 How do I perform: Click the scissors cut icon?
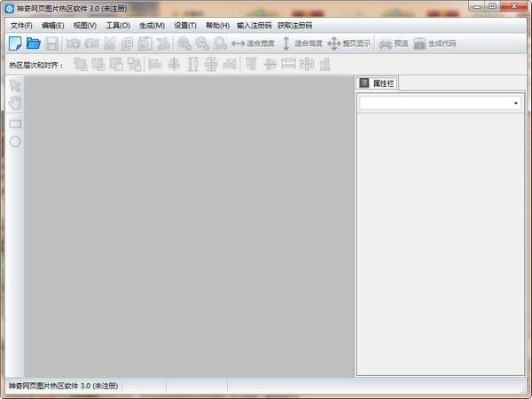[x=109, y=43]
